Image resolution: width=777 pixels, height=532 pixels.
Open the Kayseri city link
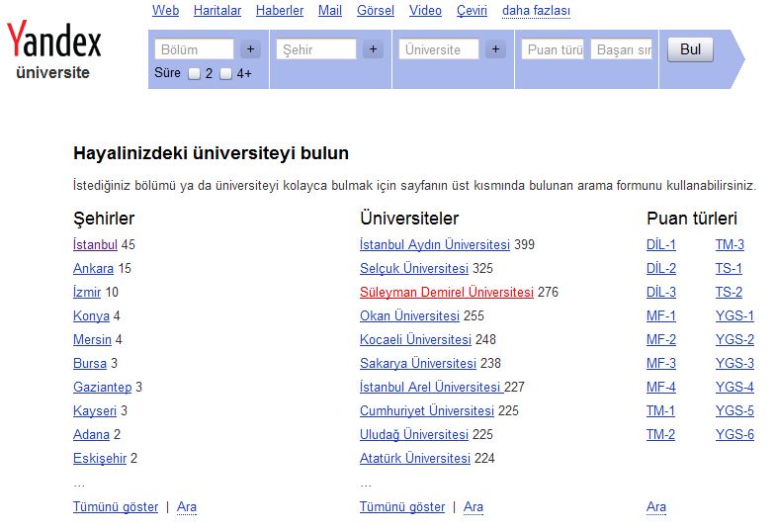[x=95, y=410]
